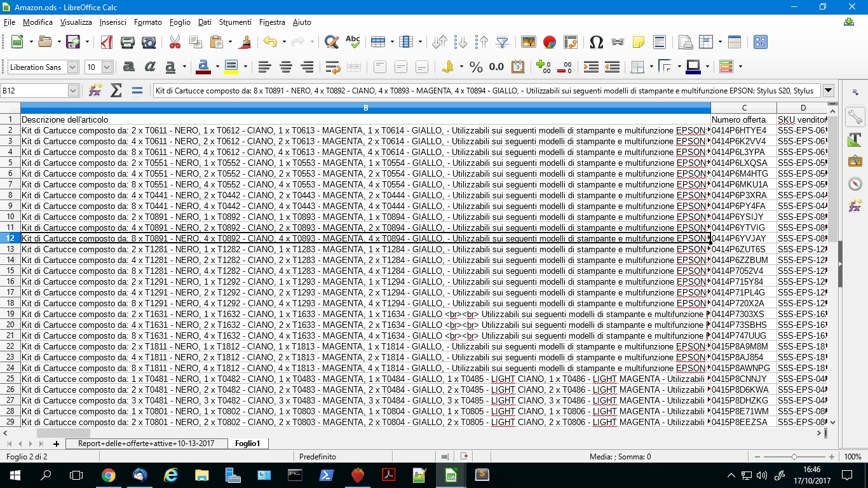Open the font size dropdown

point(107,67)
